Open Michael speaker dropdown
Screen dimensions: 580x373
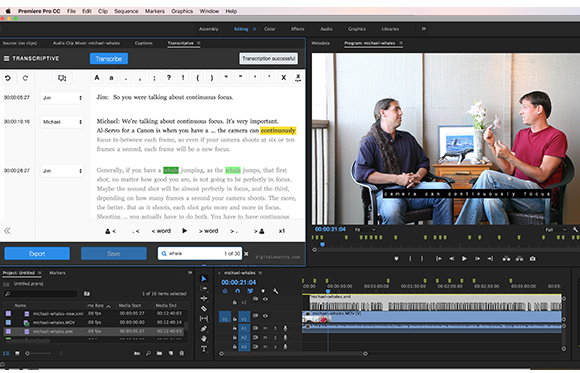tap(62, 122)
